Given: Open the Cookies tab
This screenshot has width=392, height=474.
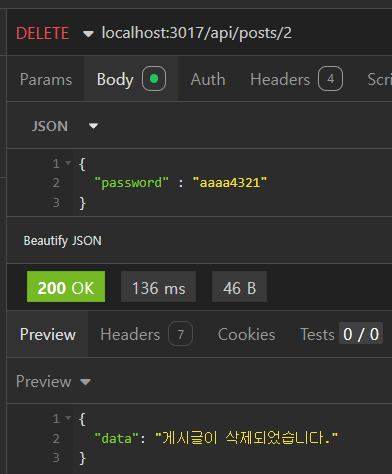Looking at the screenshot, I should [246, 334].
